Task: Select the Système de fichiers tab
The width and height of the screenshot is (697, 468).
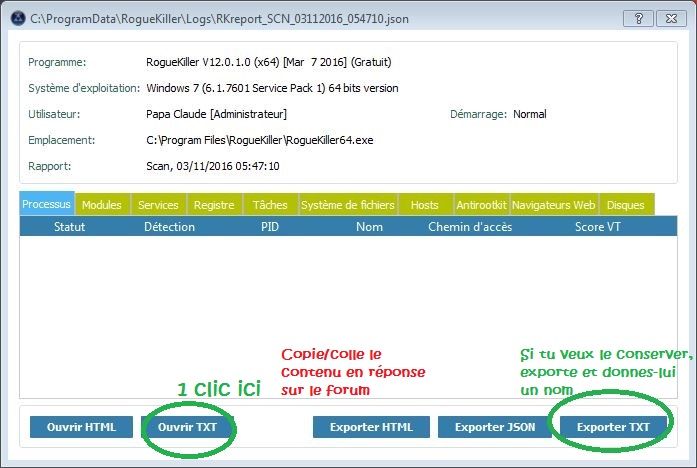Action: 348,205
